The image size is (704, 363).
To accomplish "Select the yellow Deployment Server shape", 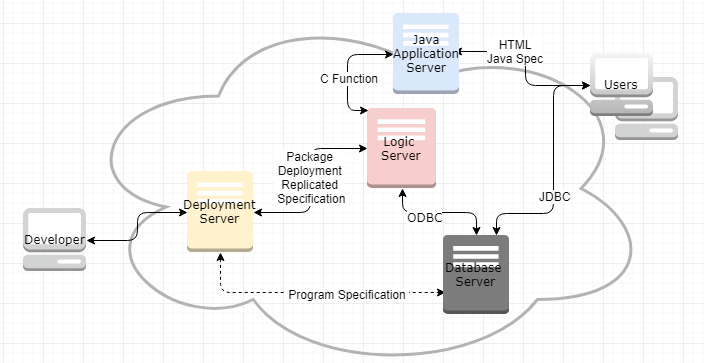I will (220, 211).
